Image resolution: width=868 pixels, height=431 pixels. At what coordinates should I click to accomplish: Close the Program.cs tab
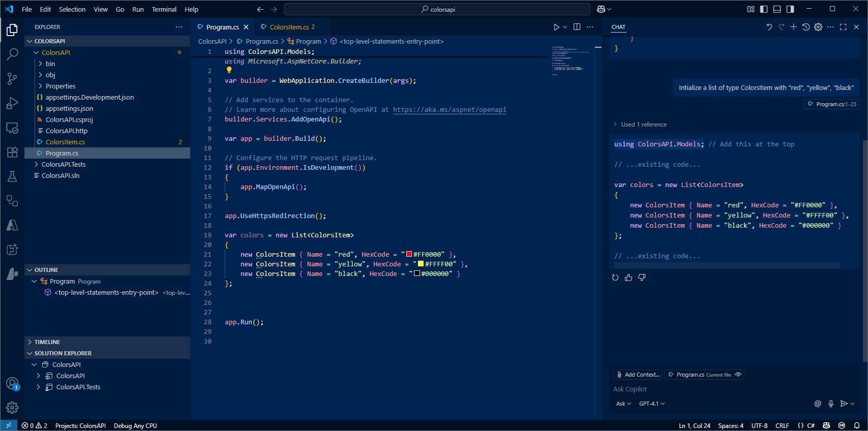pyautogui.click(x=246, y=27)
